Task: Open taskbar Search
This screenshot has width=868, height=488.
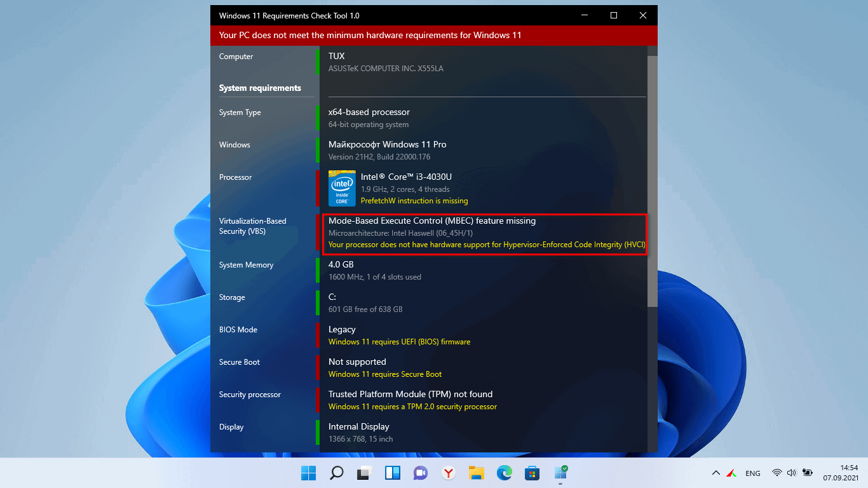Action: pos(337,473)
